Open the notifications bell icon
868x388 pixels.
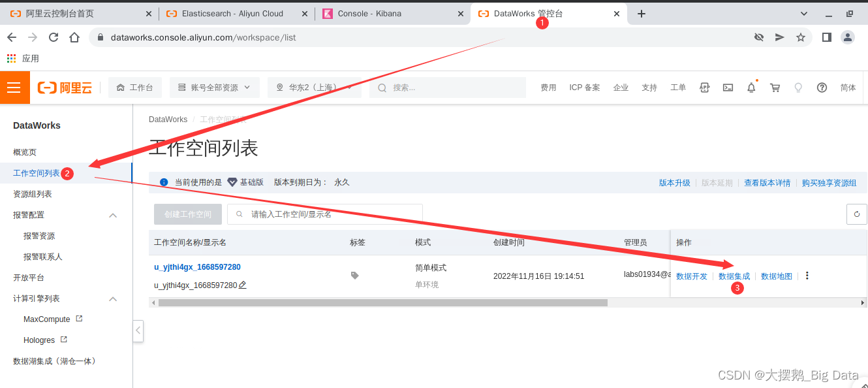click(751, 88)
